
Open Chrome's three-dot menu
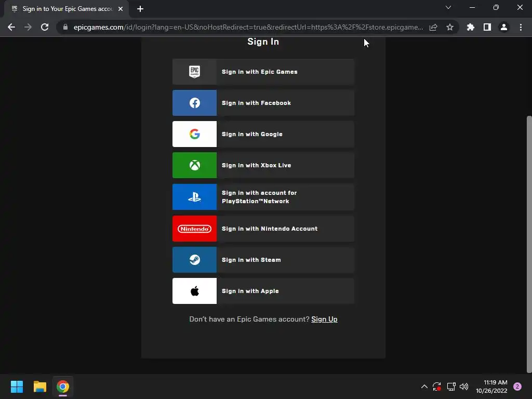(521, 27)
